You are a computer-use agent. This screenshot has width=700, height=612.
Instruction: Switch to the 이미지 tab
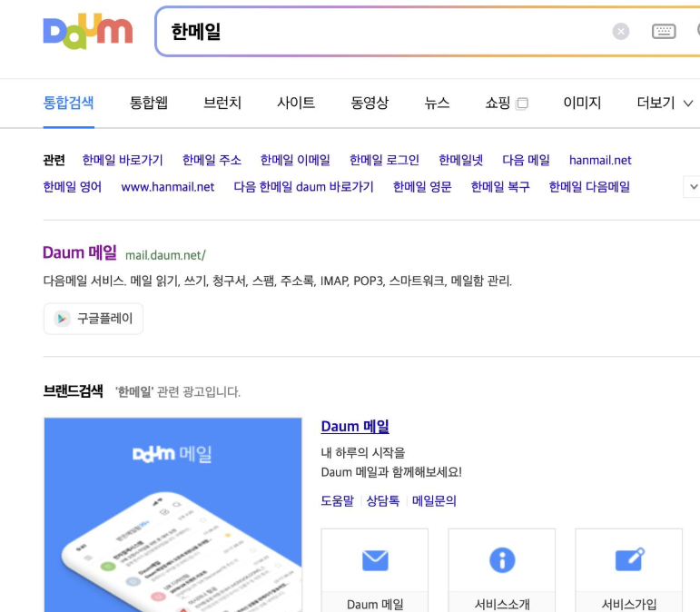click(582, 104)
